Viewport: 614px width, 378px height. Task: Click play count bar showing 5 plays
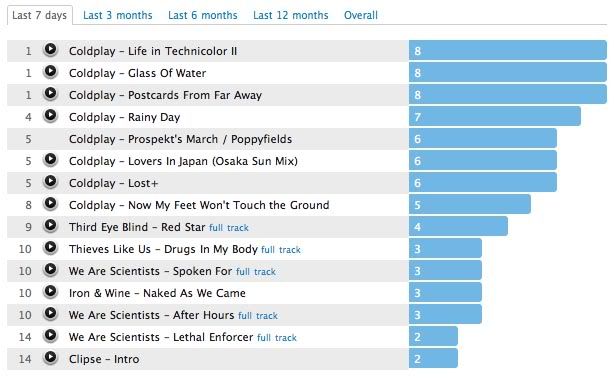click(470, 204)
